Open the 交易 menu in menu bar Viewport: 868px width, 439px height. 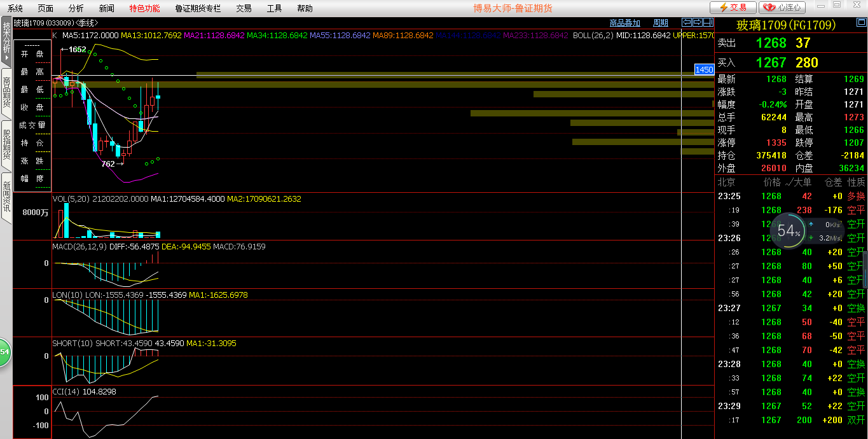coord(244,8)
